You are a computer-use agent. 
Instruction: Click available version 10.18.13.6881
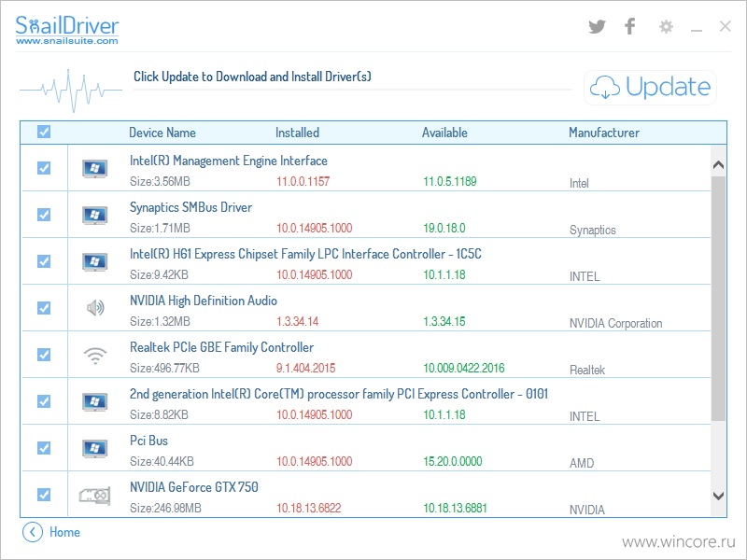(455, 508)
